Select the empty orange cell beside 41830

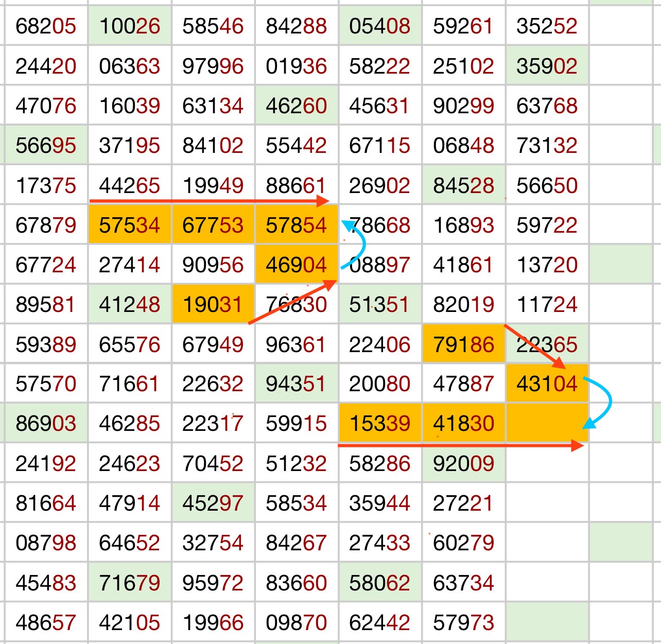(x=547, y=423)
